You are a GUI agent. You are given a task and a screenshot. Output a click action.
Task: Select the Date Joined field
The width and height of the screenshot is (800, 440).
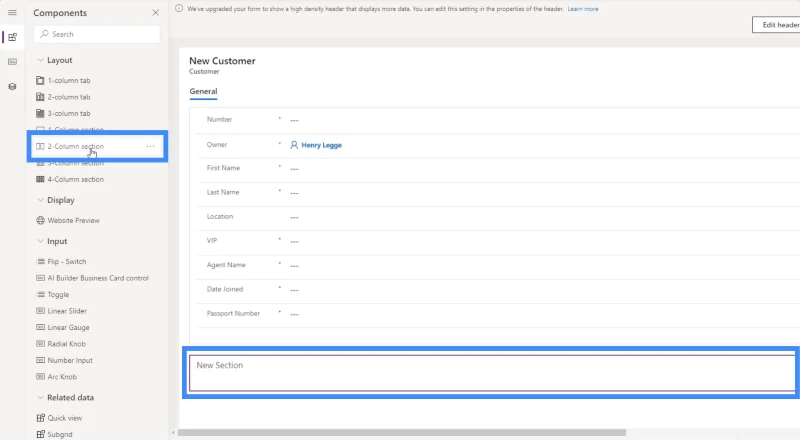[498, 289]
